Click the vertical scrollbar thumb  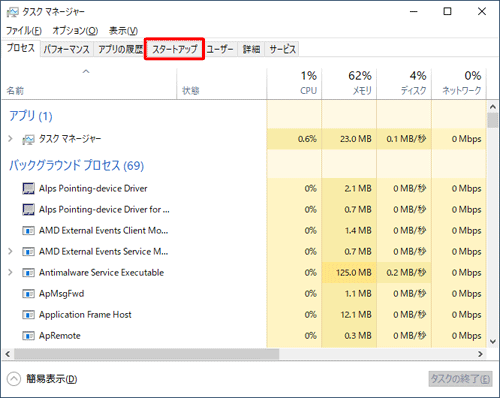click(493, 120)
